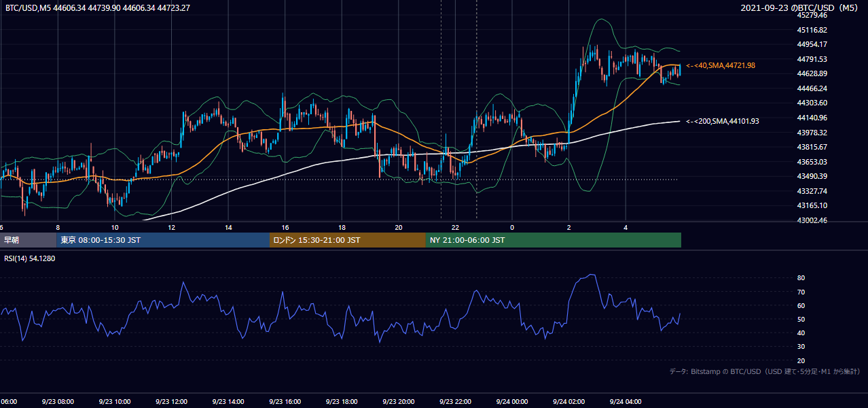
Task: Click hour label 14 under price chart
Action: pos(228,228)
